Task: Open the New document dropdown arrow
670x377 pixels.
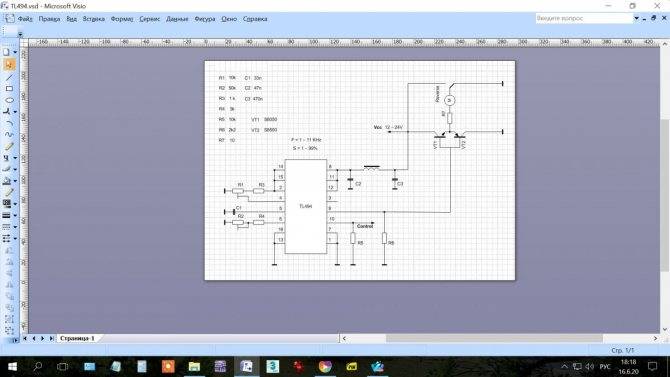Action: coord(15,52)
